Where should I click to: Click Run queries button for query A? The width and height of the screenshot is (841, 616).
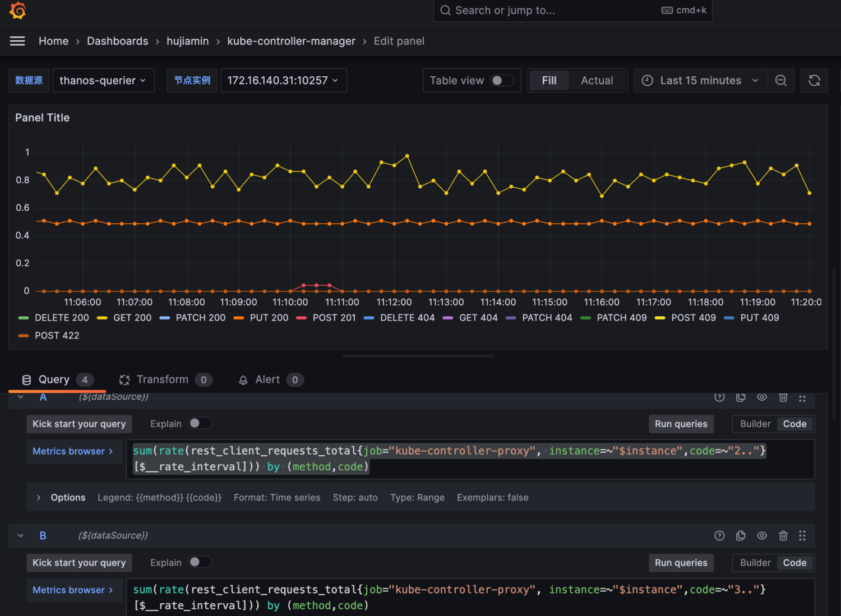(x=681, y=424)
